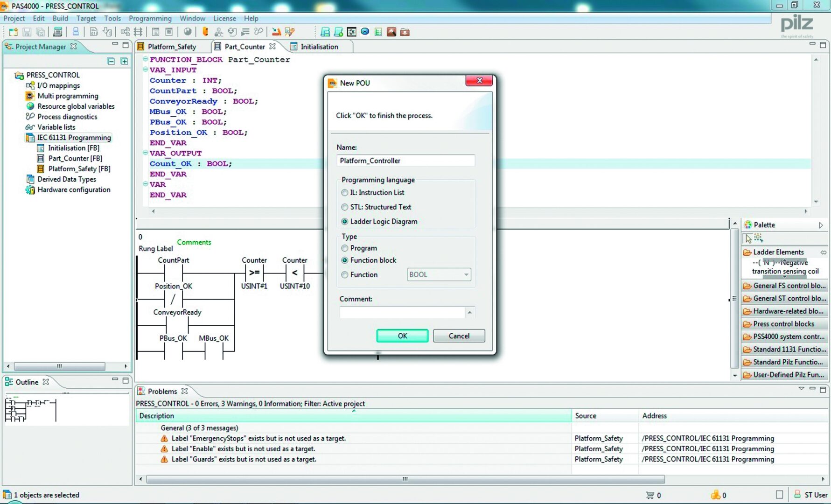This screenshot has height=504, width=831.
Task: Click the binary document toolbar icon
Action: [x=93, y=32]
